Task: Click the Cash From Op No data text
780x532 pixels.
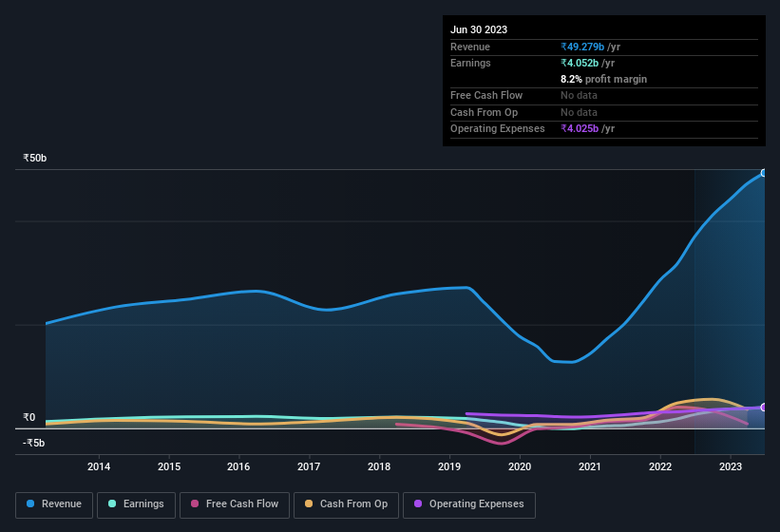Action: tap(579, 112)
